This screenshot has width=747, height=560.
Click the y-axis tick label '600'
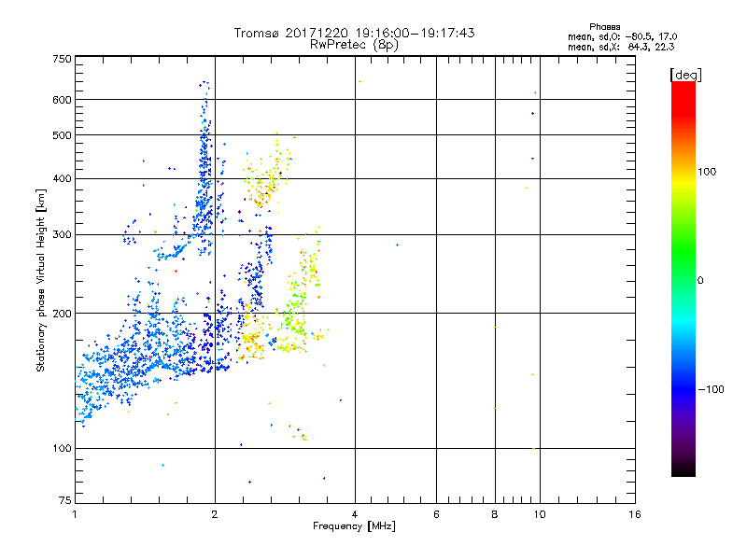pyautogui.click(x=63, y=100)
